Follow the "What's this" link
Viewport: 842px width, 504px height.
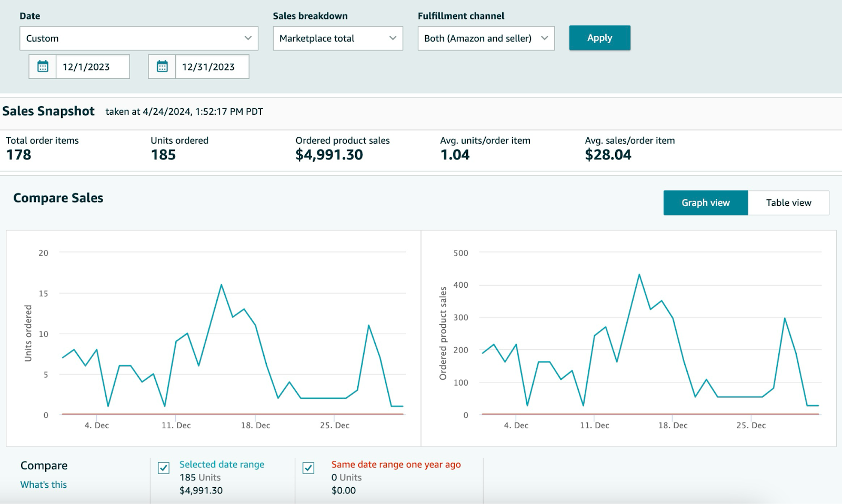[x=44, y=485]
